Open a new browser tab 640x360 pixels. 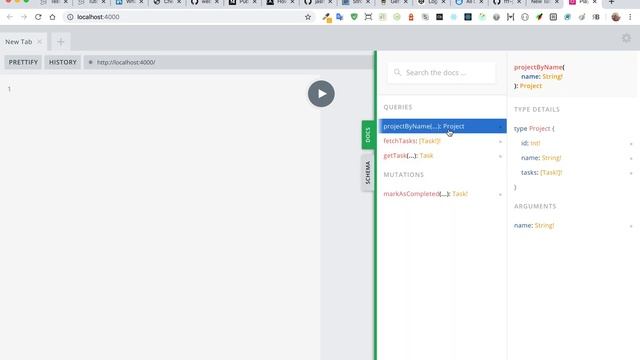(x=611, y=2)
